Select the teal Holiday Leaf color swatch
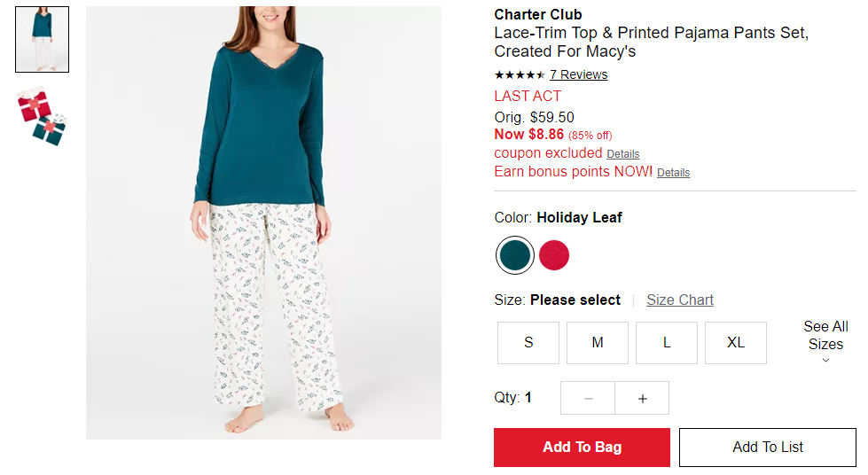This screenshot has width=868, height=475. coord(515,255)
